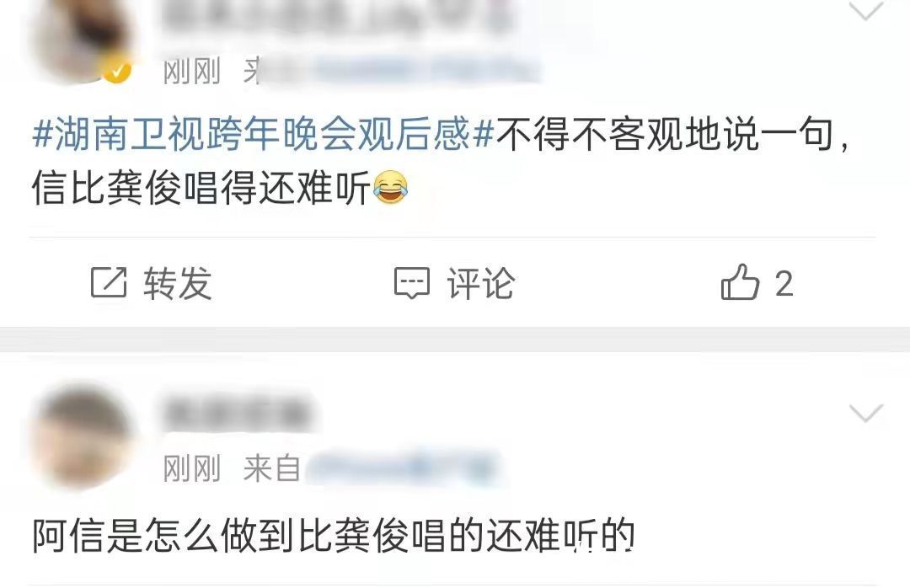910x588 pixels.
Task: Open hashtag #湖南卫视跨年晚会观后感#
Action: click(x=264, y=134)
